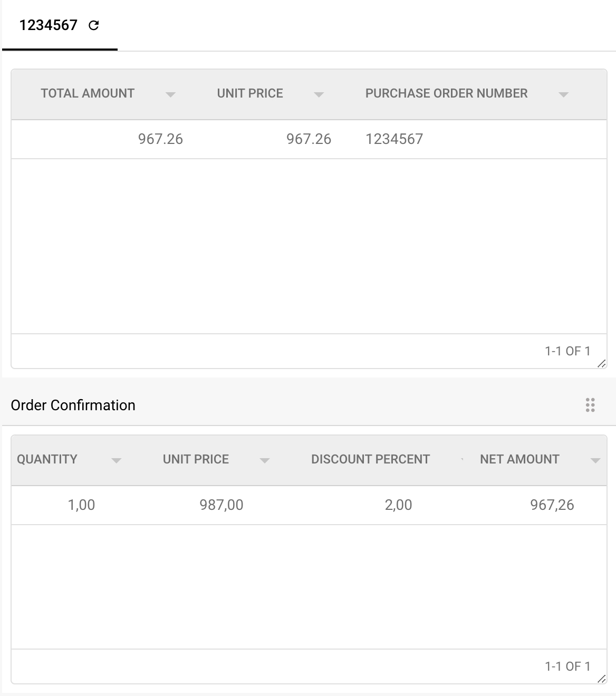This screenshot has height=696, width=616.
Task: Click the quantity cell showing 1,00
Action: (x=81, y=505)
